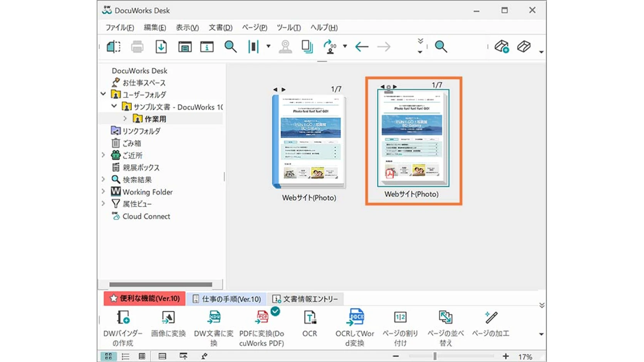Screen dimensions: 644x362
Task: Click the window-style toolbar icon
Action: pos(185,47)
